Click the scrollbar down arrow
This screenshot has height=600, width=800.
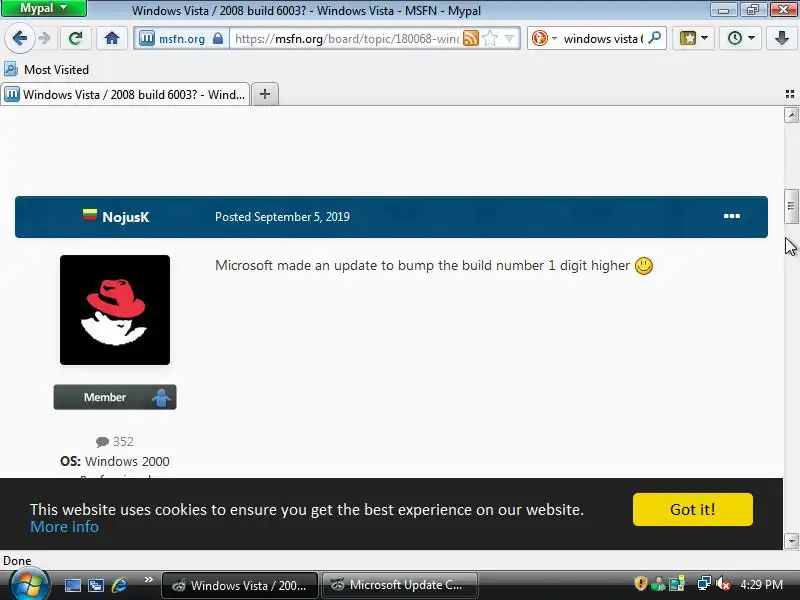pos(791,540)
